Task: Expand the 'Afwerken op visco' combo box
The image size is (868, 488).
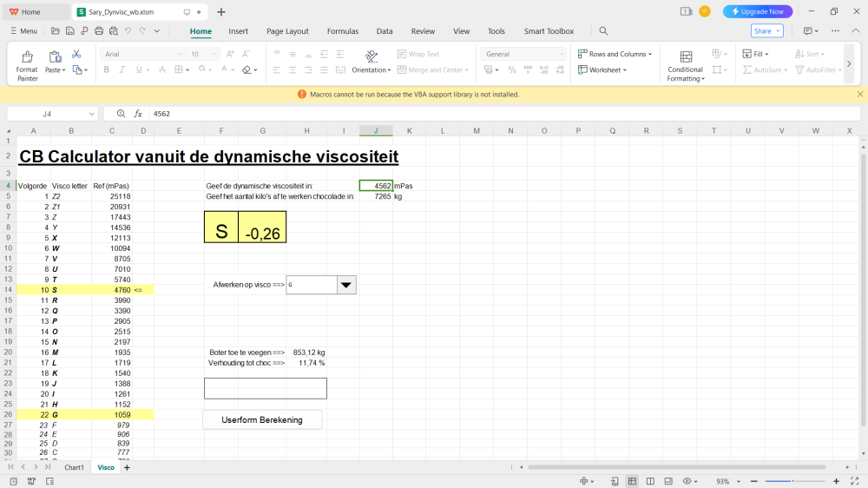Action: [345, 285]
